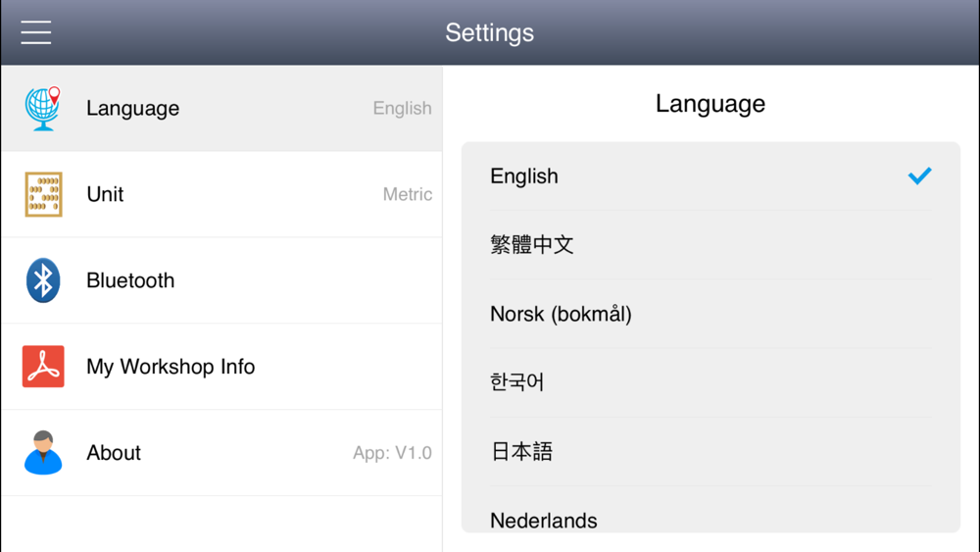
Task: Click the globe Language icon
Action: 43,108
